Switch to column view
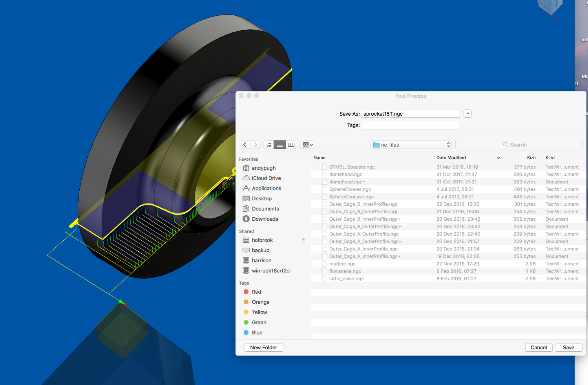 pos(291,145)
